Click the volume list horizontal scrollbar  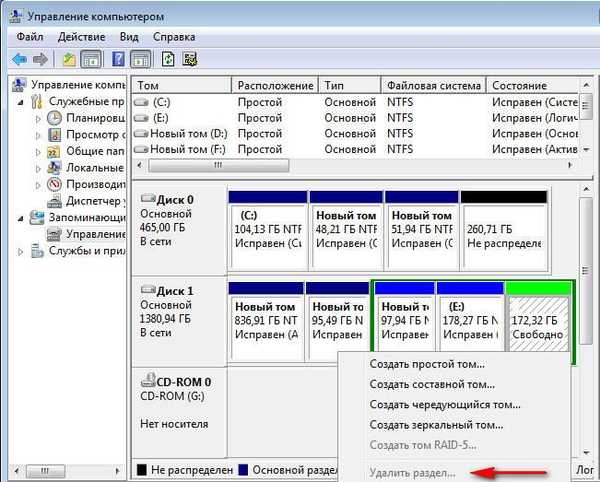pyautogui.click(x=210, y=165)
